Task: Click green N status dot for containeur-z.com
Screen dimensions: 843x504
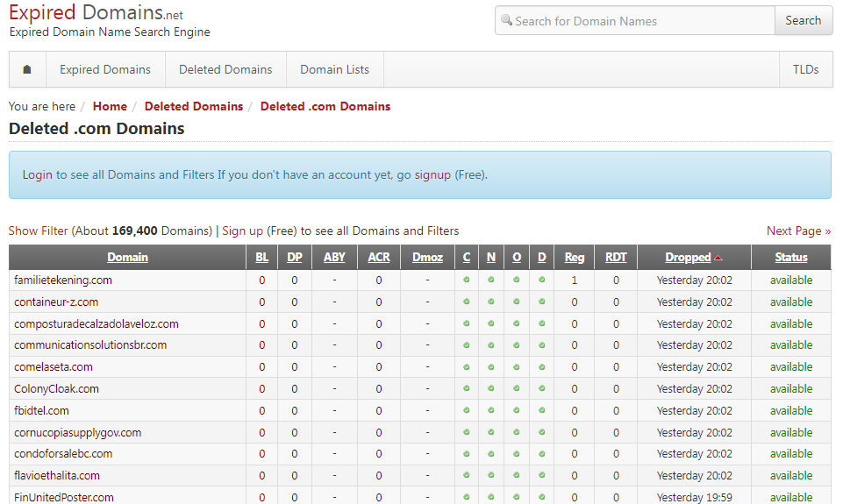Action: click(x=491, y=302)
